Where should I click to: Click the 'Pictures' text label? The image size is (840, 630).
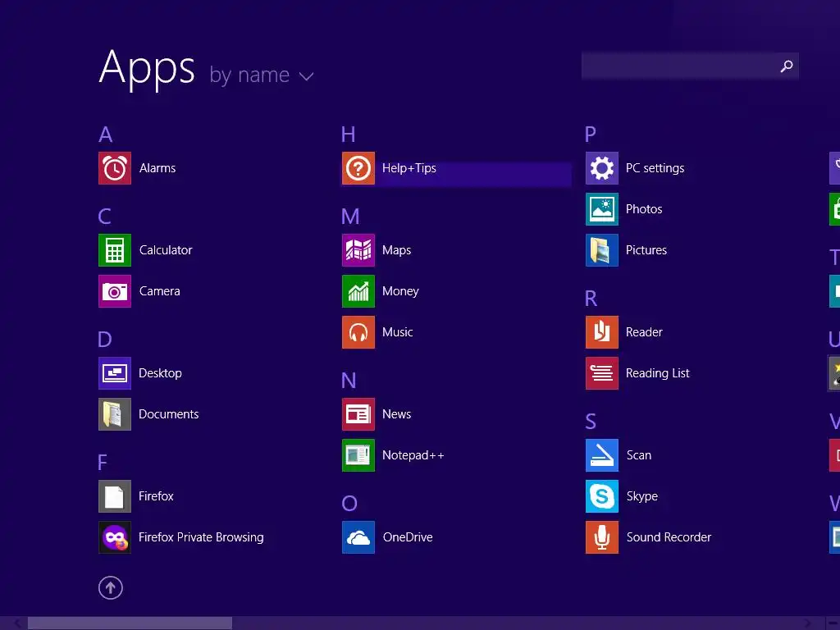click(x=646, y=250)
